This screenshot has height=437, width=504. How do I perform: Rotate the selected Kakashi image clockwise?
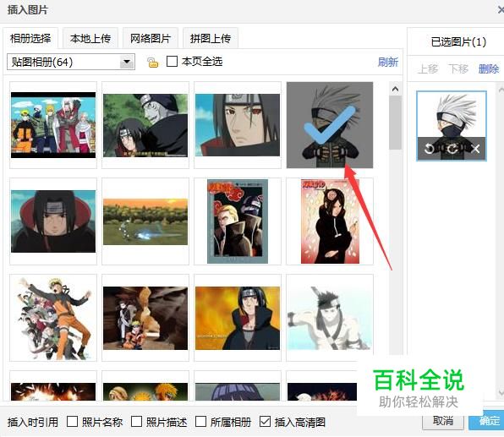pyautogui.click(x=452, y=149)
